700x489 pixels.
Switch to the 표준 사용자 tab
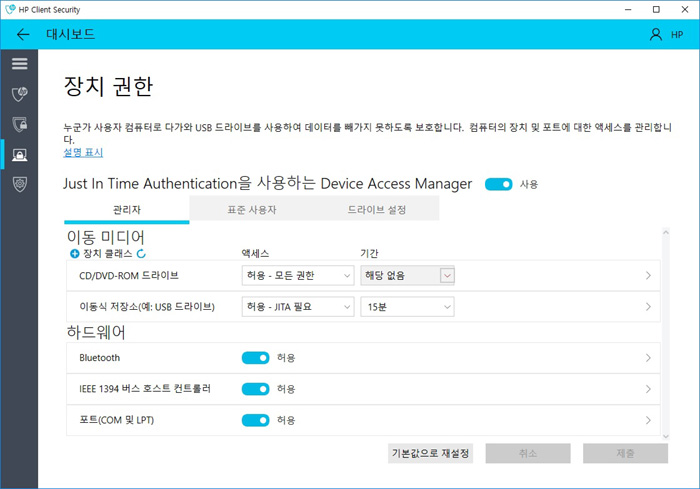tap(251, 210)
